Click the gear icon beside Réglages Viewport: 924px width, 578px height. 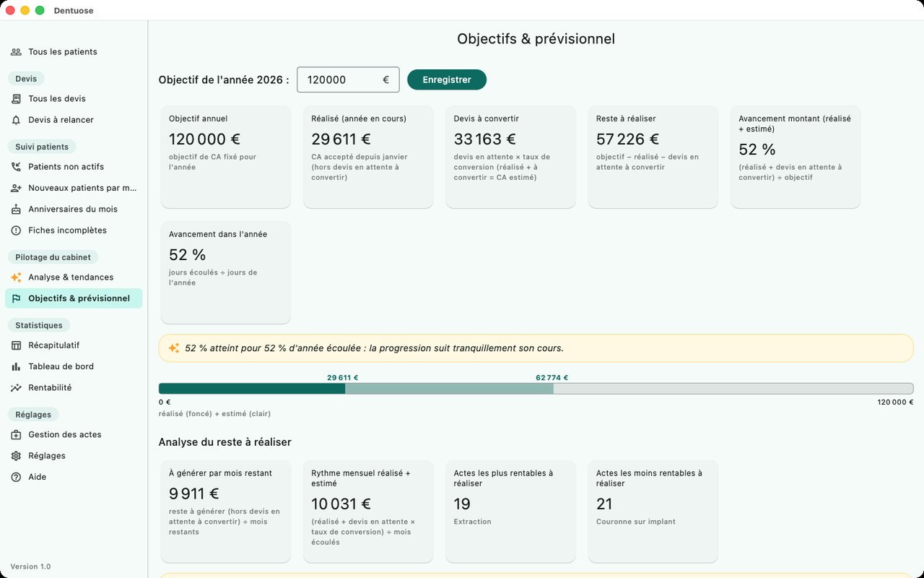point(16,456)
